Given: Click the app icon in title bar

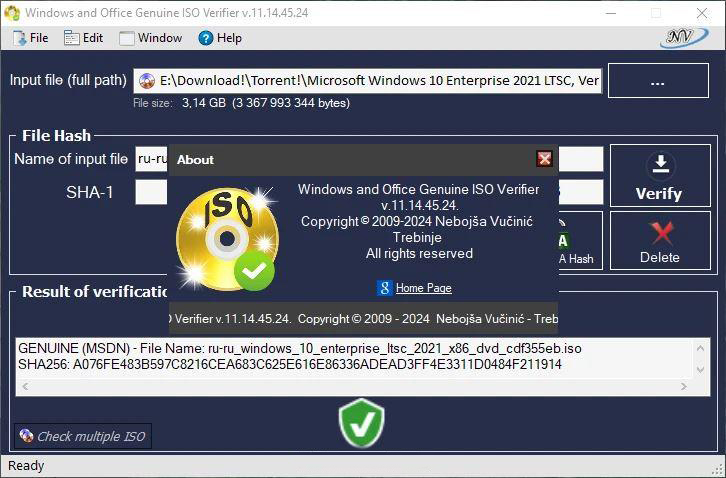Looking at the screenshot, I should pos(11,13).
